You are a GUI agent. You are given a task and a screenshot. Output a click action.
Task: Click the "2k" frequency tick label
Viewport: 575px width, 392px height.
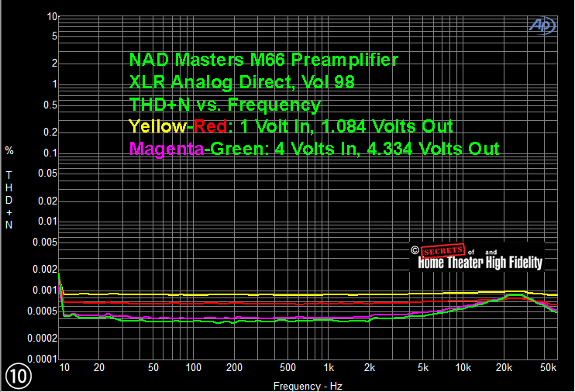coord(370,368)
